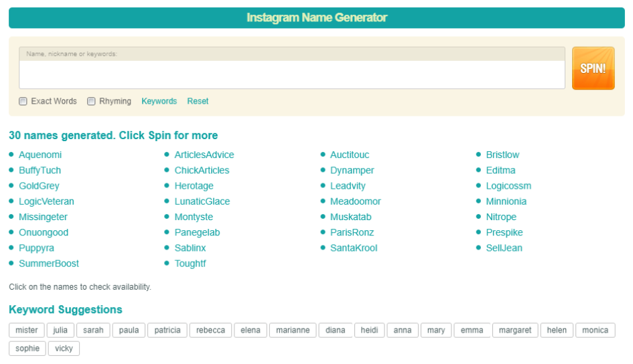Screen dimensions: 633x364
Task: Check availability of BuffyTuch
Action: (40, 171)
